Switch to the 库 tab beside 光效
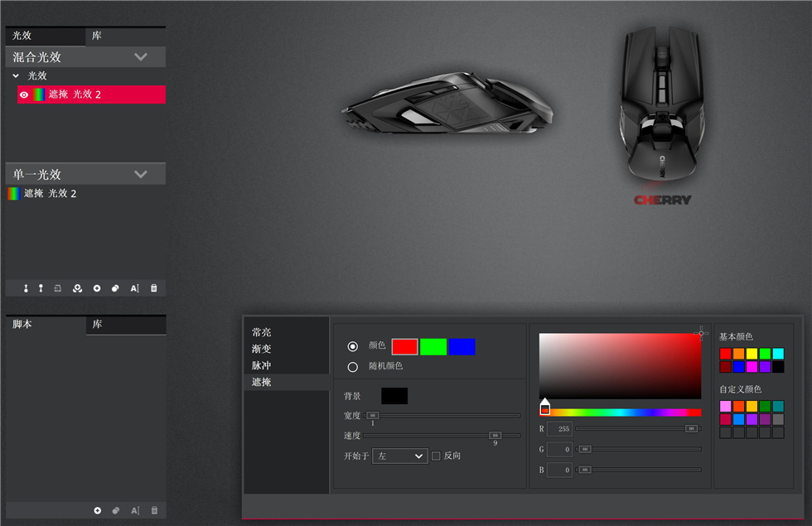This screenshot has height=526, width=812. pos(124,36)
